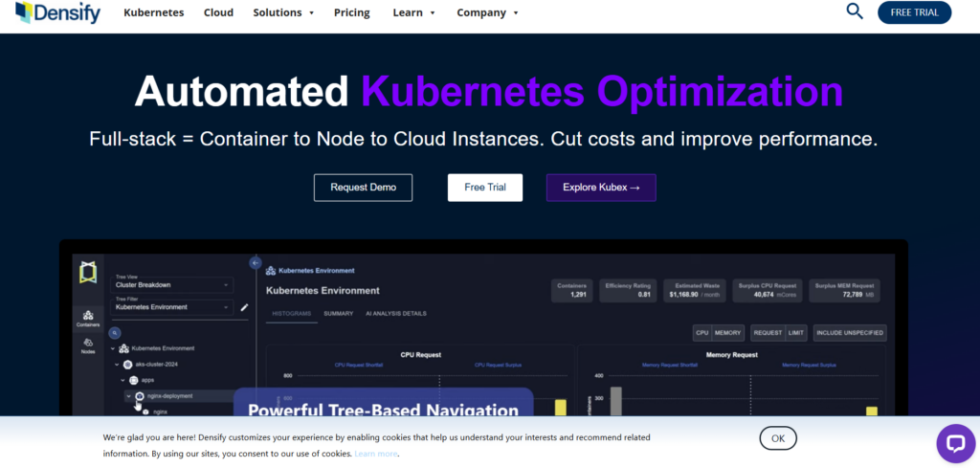980x468 pixels.
Task: Switch to the SUMMARY tab
Action: click(339, 314)
